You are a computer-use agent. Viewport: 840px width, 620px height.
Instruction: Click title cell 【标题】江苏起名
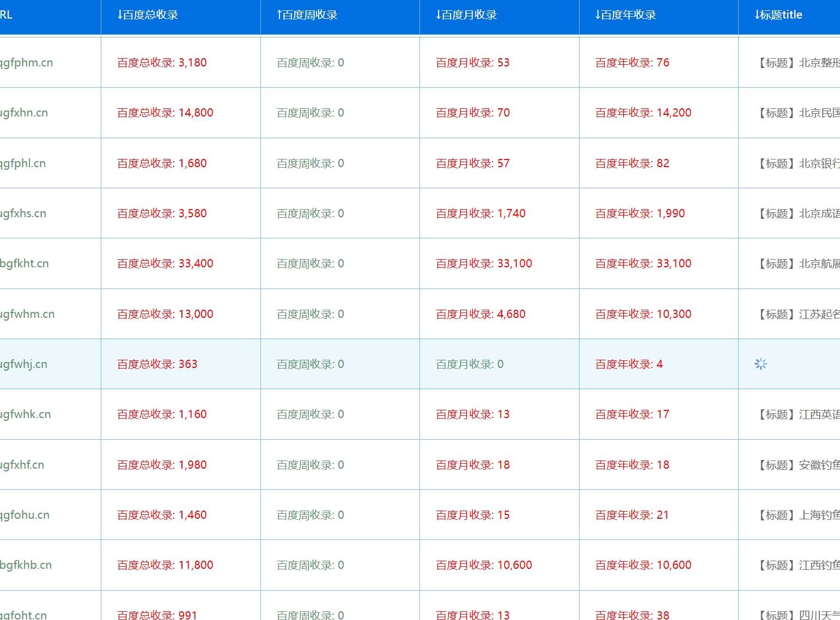coord(797,314)
